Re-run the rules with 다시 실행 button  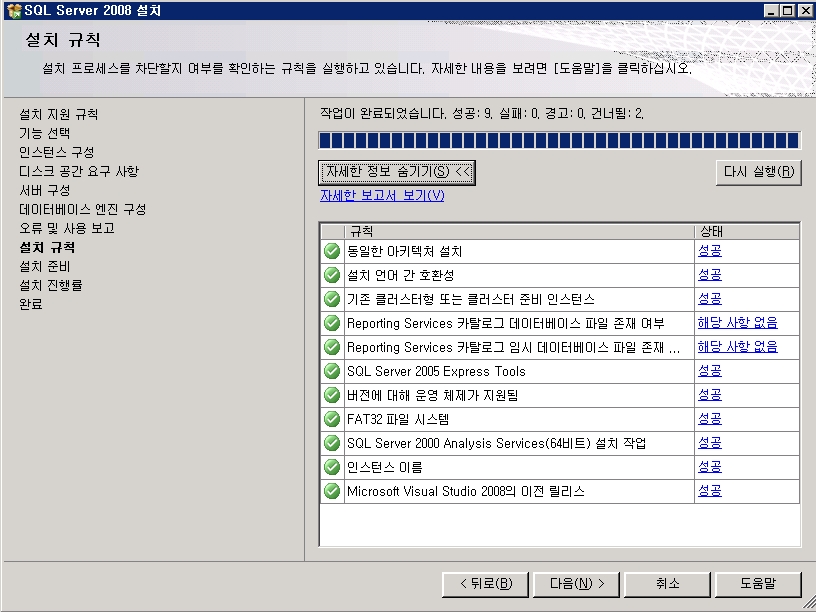(x=759, y=172)
